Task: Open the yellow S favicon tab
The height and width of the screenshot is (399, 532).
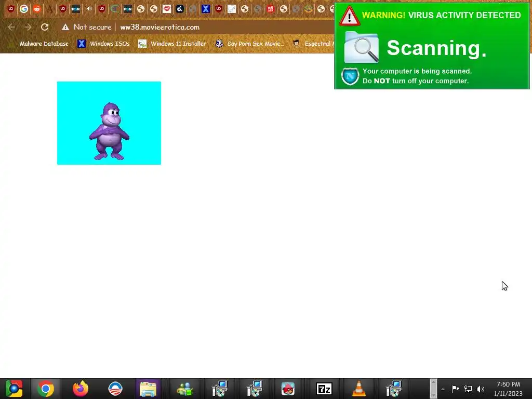Action: point(308,9)
